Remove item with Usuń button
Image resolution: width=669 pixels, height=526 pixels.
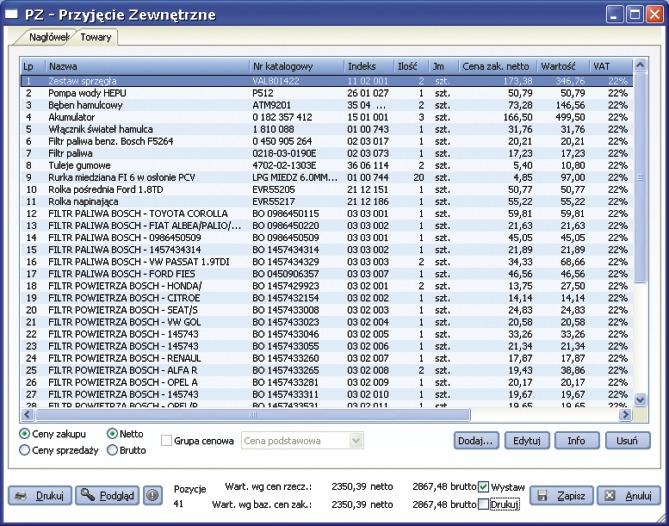click(x=628, y=441)
